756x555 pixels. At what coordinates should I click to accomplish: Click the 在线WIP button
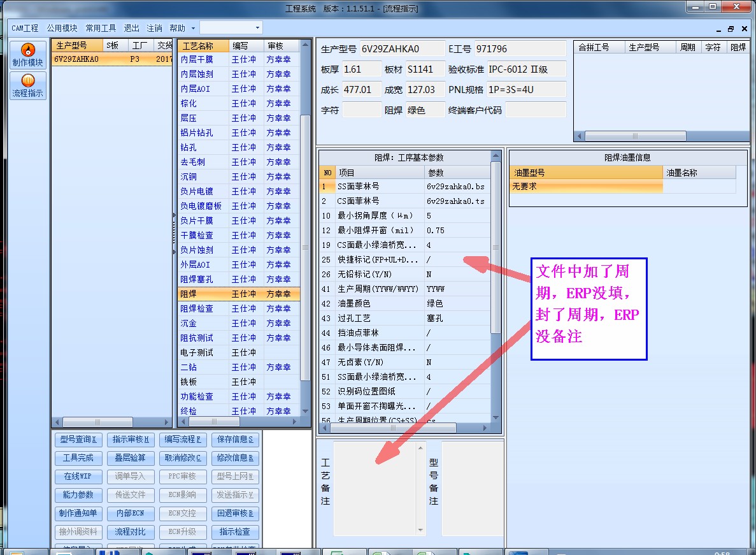pos(78,477)
